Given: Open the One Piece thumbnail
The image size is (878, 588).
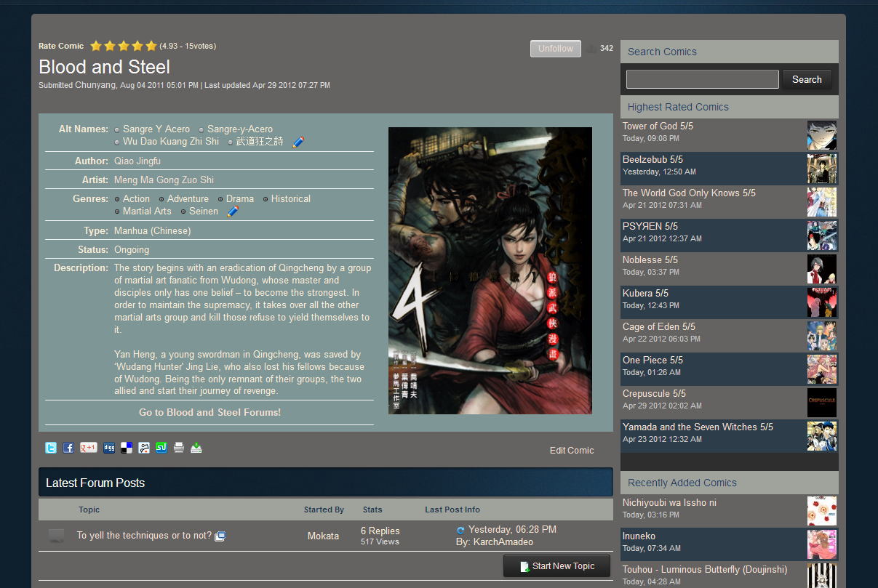Looking at the screenshot, I should pyautogui.click(x=822, y=369).
